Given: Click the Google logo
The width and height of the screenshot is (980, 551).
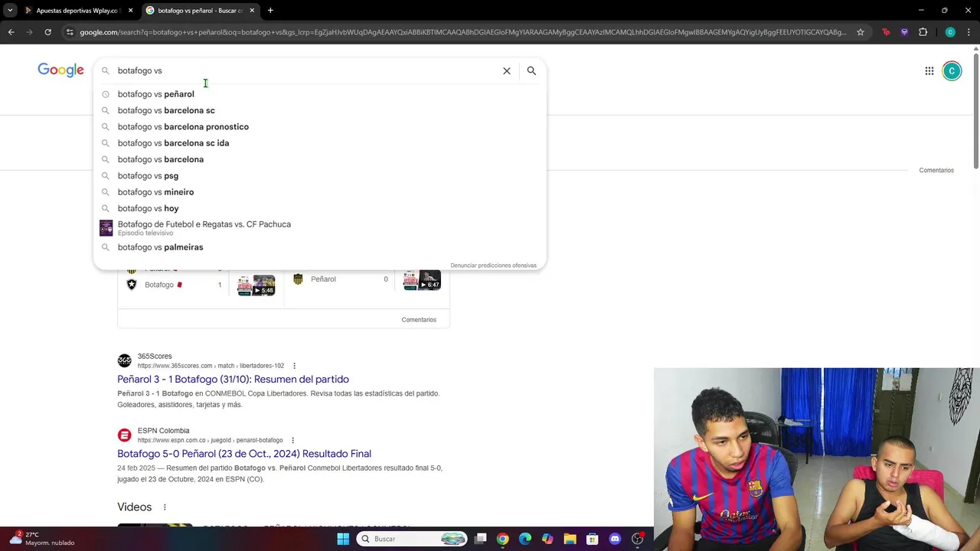Looking at the screenshot, I should (x=60, y=70).
